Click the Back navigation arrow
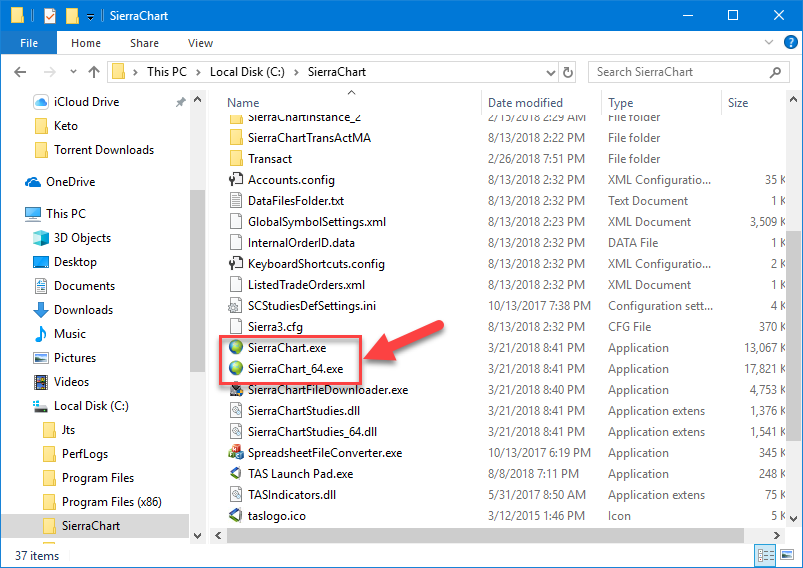 (20, 72)
